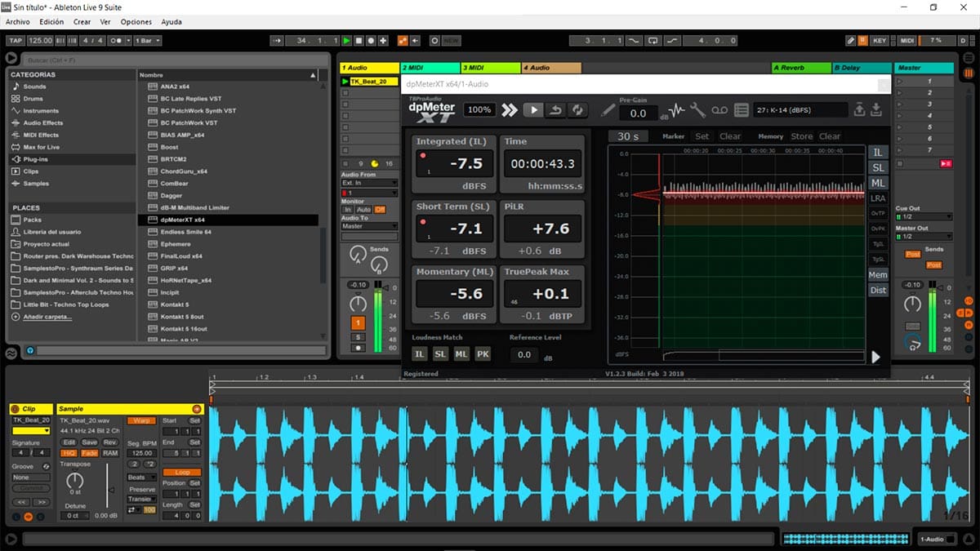This screenshot has height=551, width=980.
Task: Open dpMeter wrench settings
Action: pos(698,110)
